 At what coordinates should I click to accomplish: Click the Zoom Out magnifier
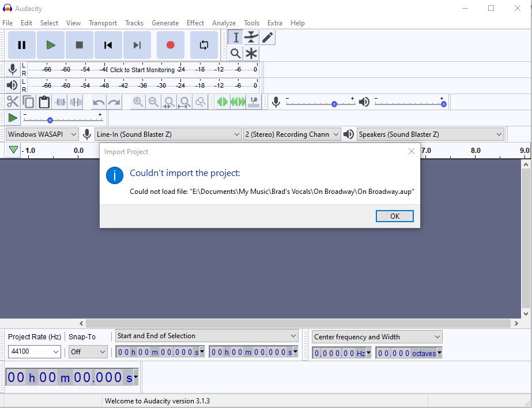click(x=153, y=102)
